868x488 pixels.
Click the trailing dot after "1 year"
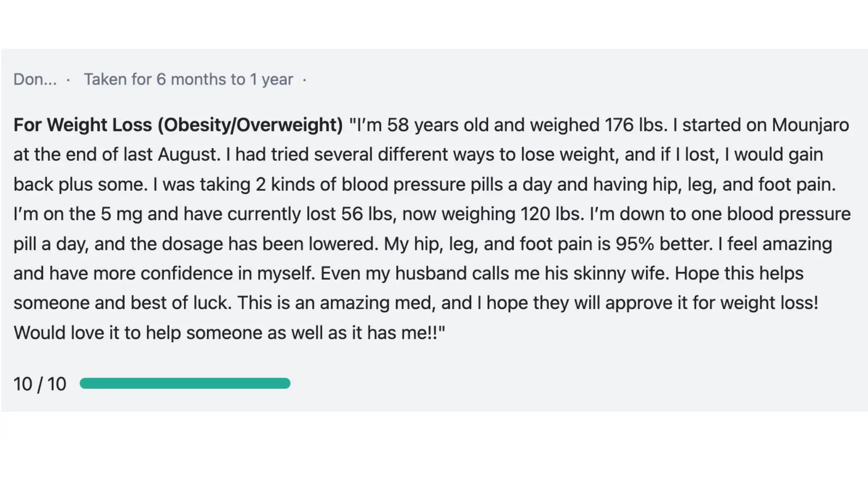(x=305, y=80)
